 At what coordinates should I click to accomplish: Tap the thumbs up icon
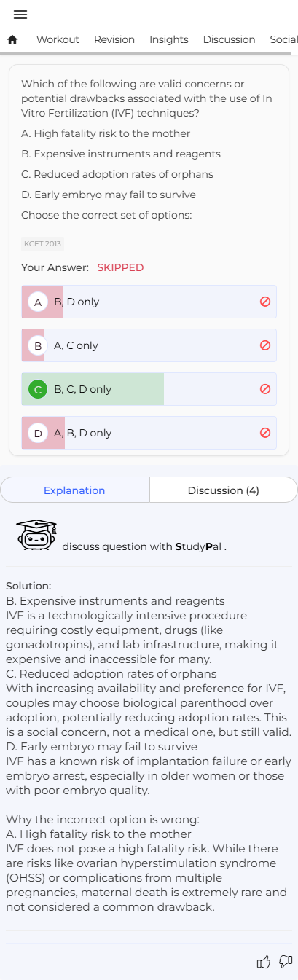tap(264, 963)
